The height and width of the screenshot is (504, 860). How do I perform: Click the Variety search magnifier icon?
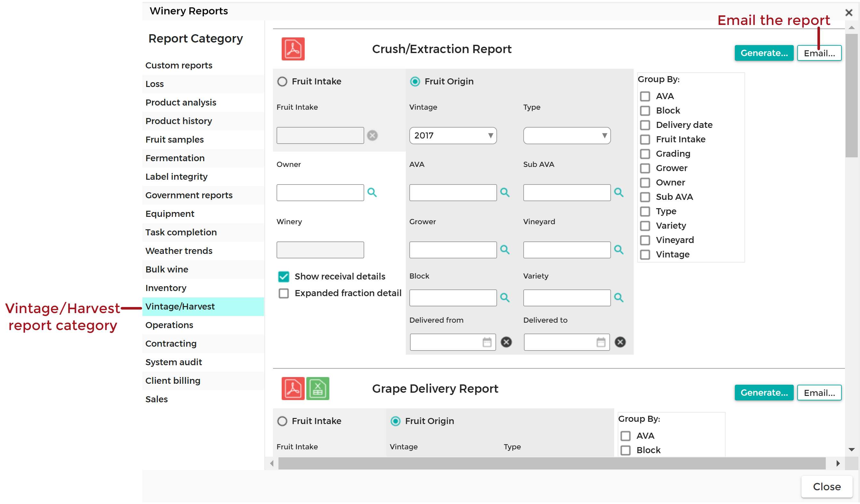click(x=618, y=298)
